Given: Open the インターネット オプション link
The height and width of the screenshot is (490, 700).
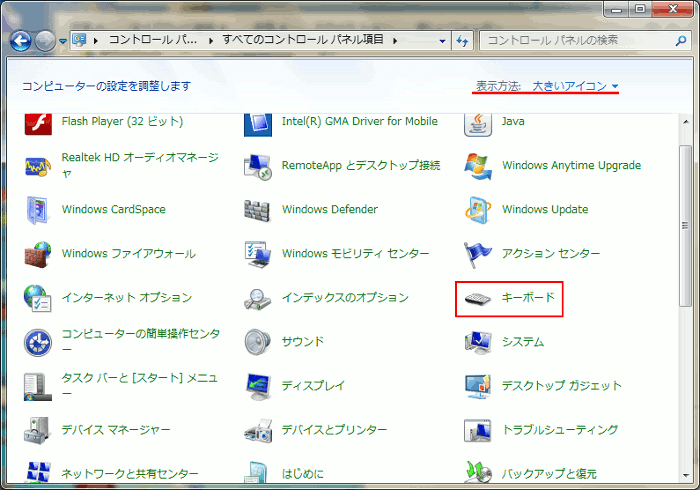Looking at the screenshot, I should click(126, 298).
